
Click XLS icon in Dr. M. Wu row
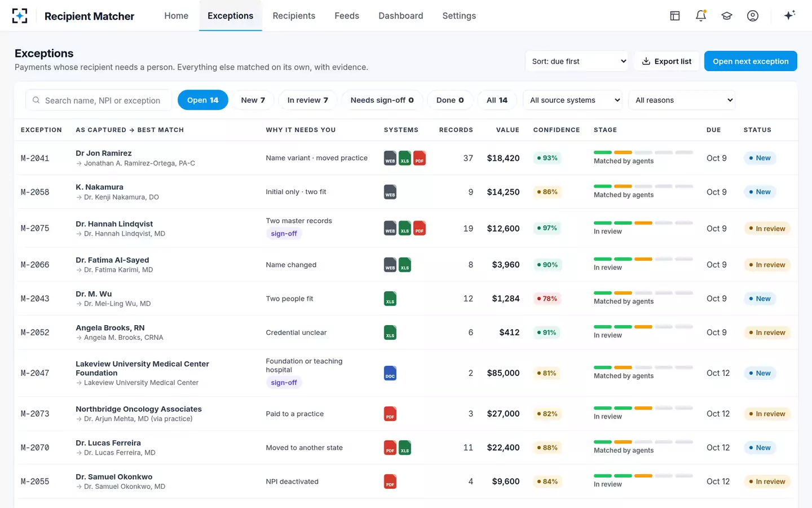coord(390,299)
